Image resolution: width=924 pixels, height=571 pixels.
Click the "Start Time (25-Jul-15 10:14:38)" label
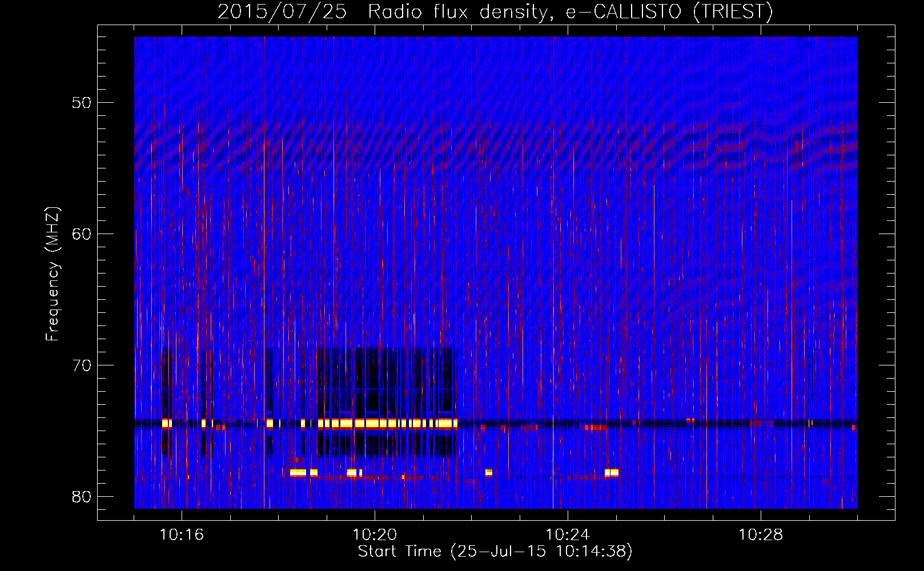[495, 552]
